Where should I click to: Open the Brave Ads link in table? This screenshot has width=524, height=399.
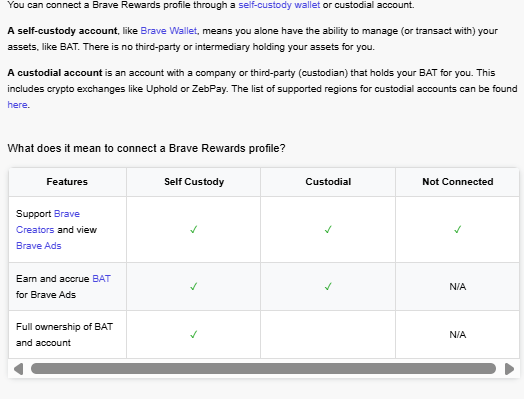[x=39, y=246]
